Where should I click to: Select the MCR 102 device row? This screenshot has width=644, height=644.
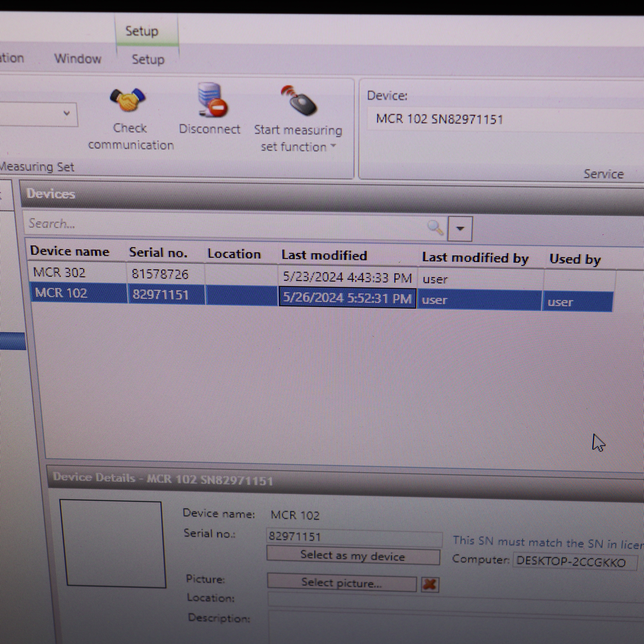pyautogui.click(x=322, y=297)
